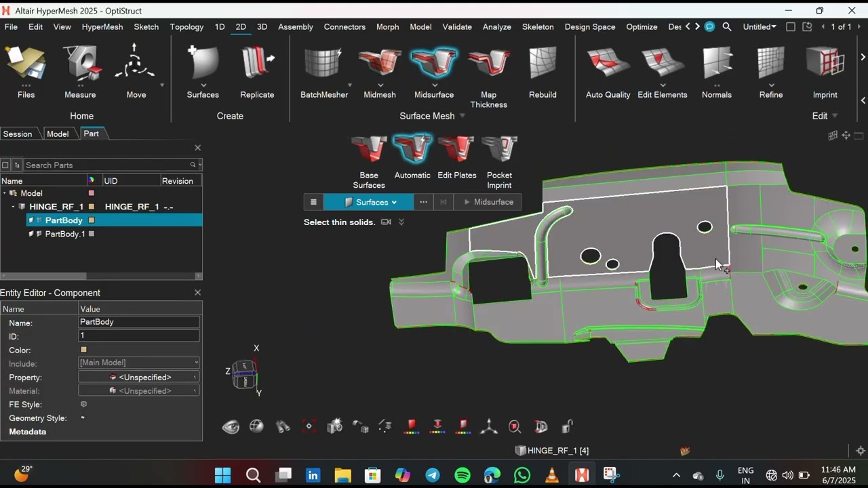Switch to the Session browser tab
The height and width of the screenshot is (488, 868).
pos(18,134)
